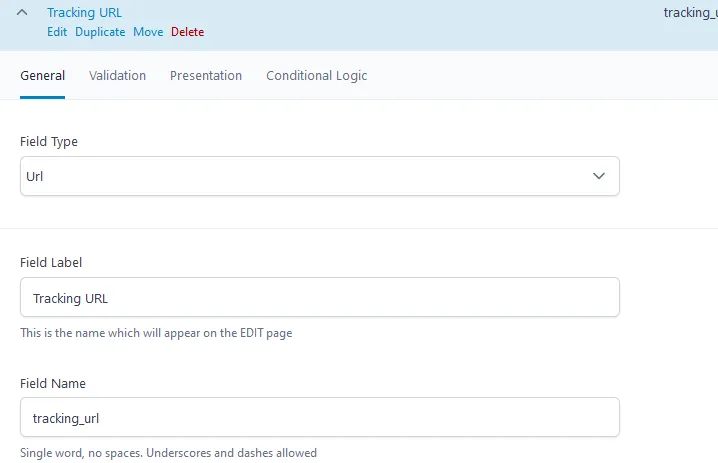Click the truncated tracking_u name in header

click(690, 13)
